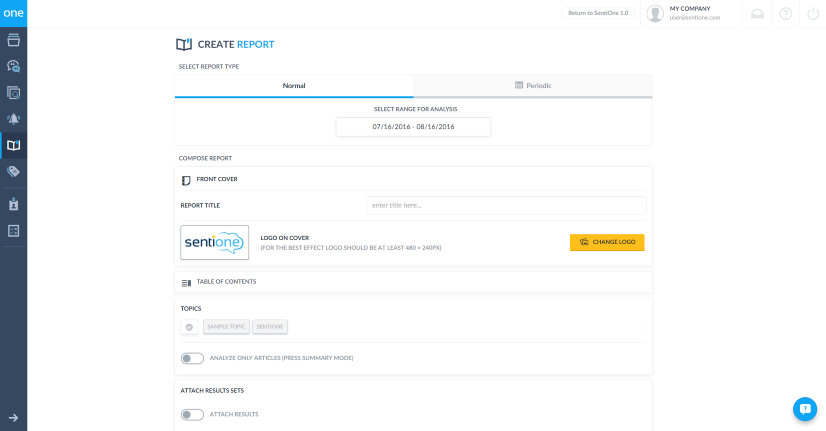The width and height of the screenshot is (826, 431).
Task: Switch to the Periodic report tab
Action: point(532,86)
